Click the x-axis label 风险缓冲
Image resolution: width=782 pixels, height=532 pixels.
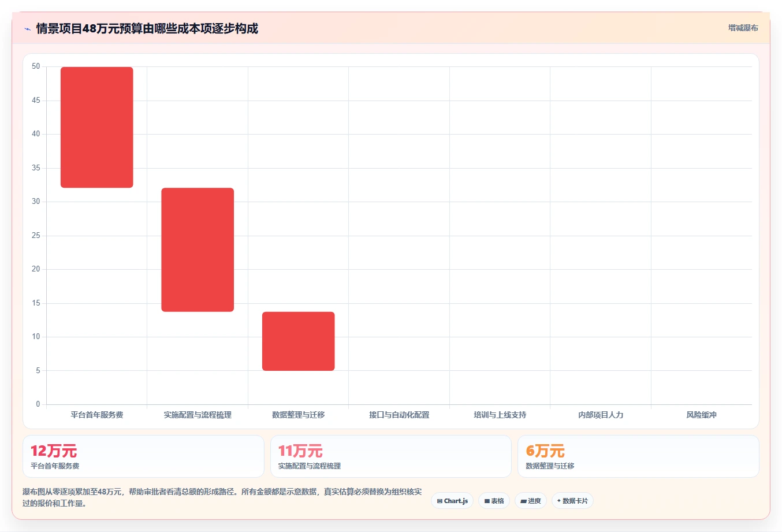(x=701, y=415)
